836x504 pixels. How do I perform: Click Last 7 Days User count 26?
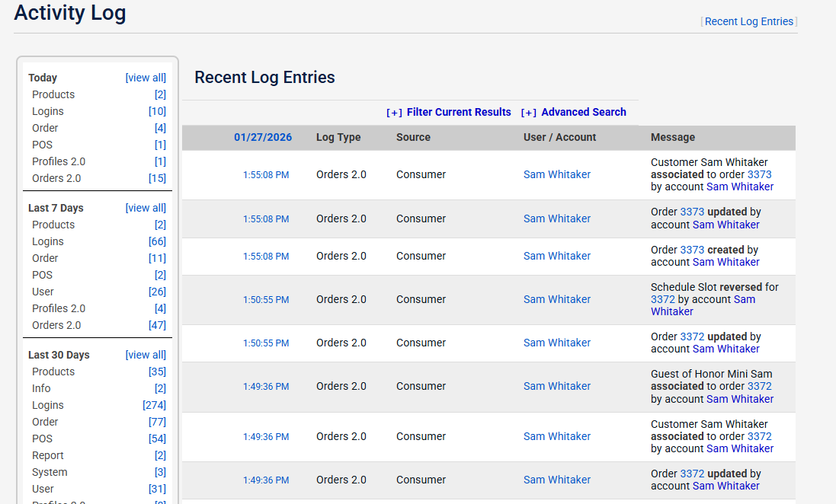pos(157,292)
